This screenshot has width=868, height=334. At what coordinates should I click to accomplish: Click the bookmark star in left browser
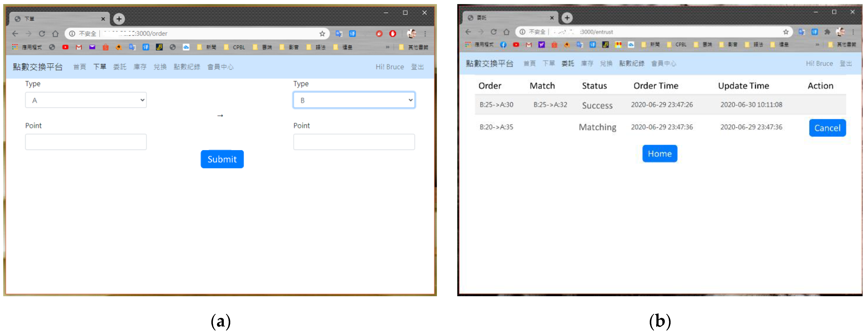click(x=322, y=34)
